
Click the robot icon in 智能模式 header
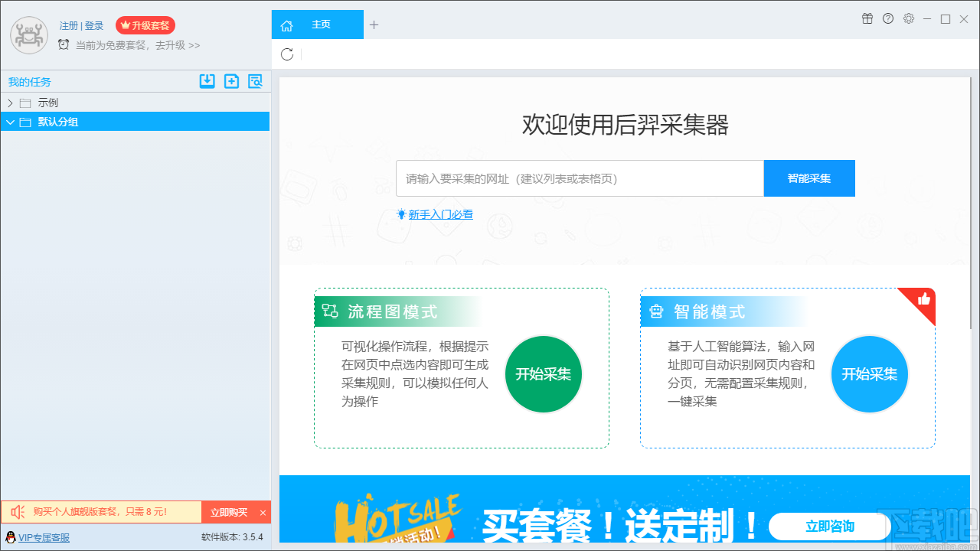click(656, 311)
